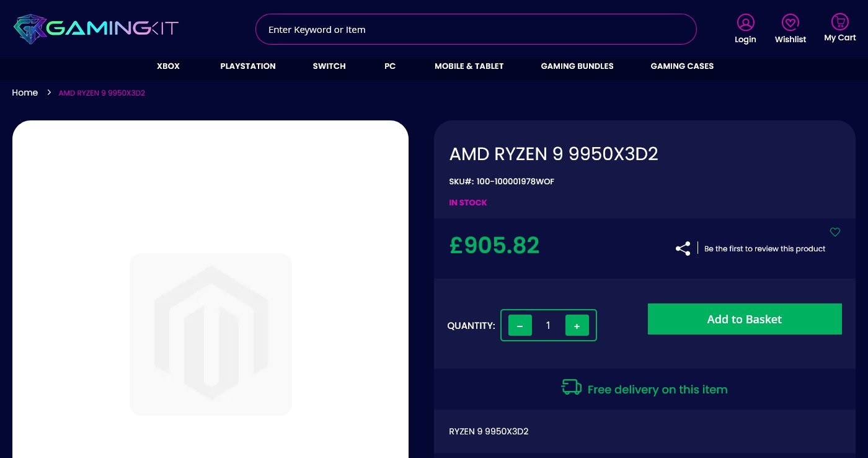868x458 pixels.
Task: Navigate Home via the breadcrumb
Action: pyautogui.click(x=25, y=92)
